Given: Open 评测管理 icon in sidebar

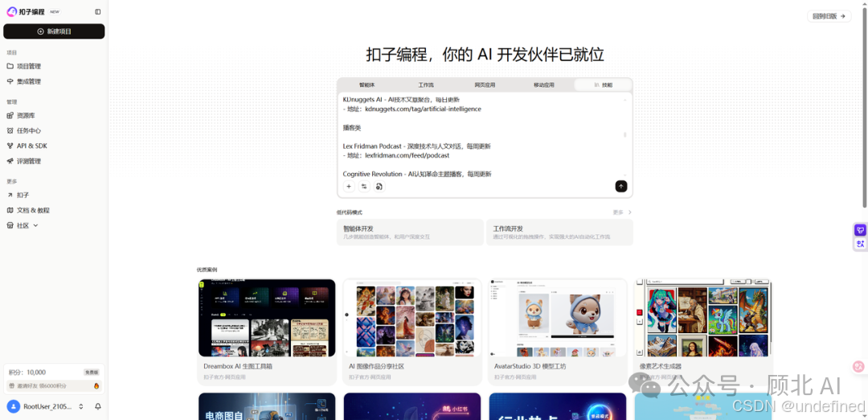Looking at the screenshot, I should coord(10,161).
